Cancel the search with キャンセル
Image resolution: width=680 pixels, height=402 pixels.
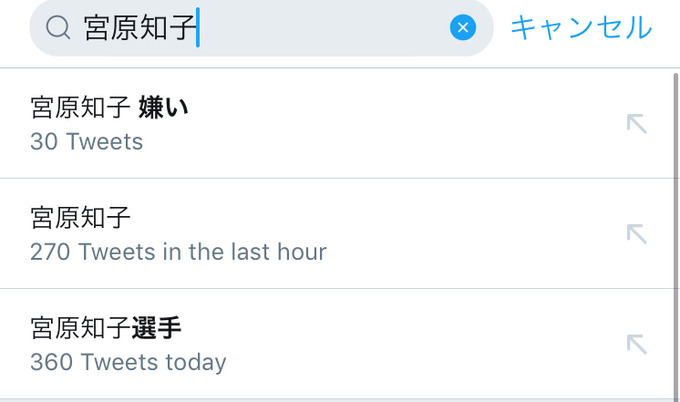(x=582, y=27)
